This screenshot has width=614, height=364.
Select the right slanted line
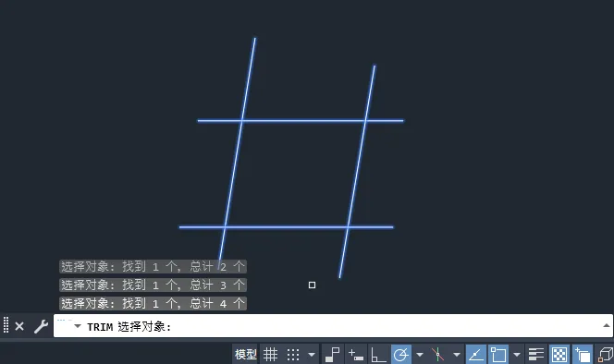357,172
